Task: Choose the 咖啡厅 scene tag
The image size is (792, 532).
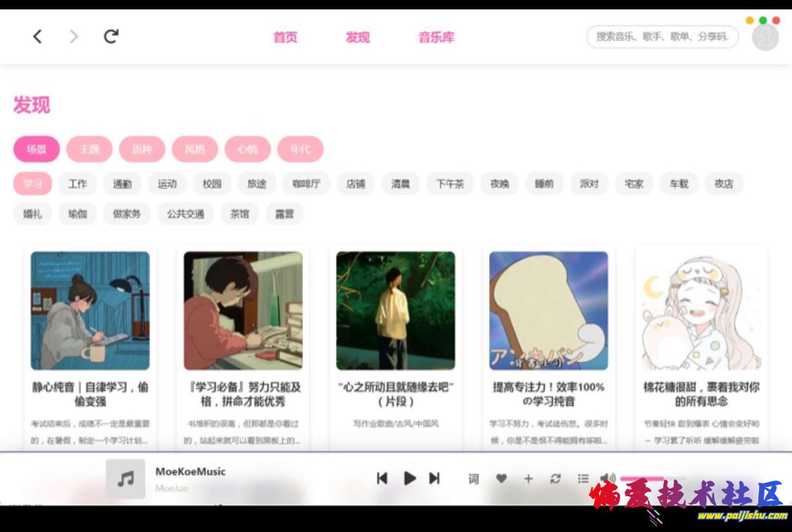Action: click(x=306, y=183)
